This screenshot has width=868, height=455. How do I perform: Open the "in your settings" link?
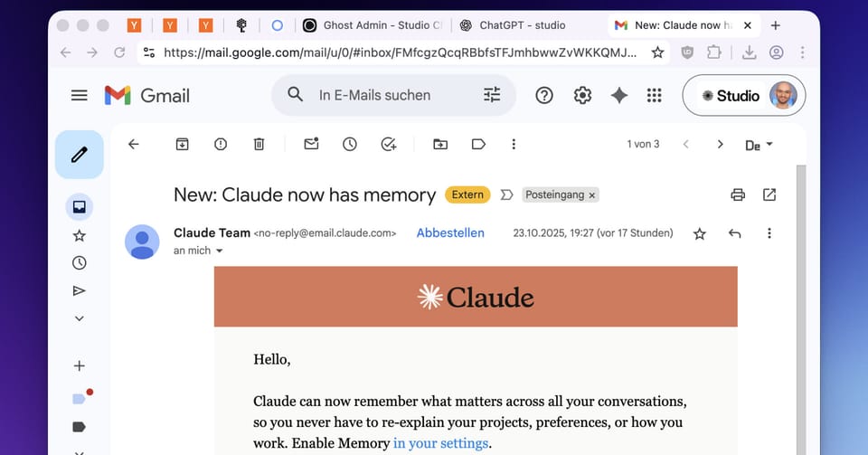click(x=440, y=443)
